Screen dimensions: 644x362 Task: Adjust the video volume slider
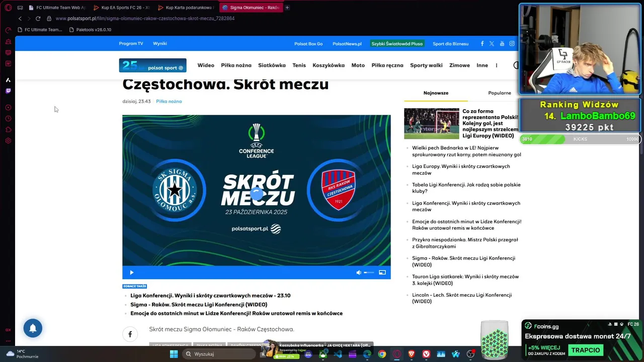[x=369, y=273]
